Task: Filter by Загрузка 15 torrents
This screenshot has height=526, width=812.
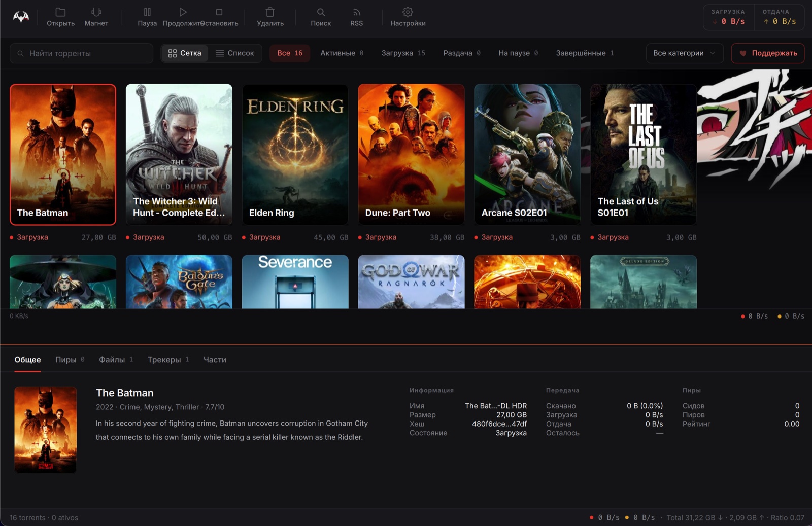Action: click(403, 53)
